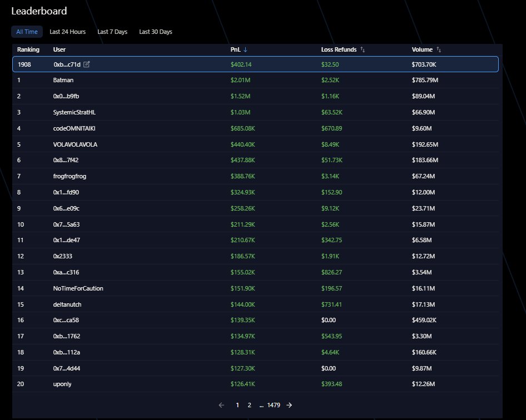526x420 pixels.
Task: Click the volume value $23.71M
Action: (423, 208)
